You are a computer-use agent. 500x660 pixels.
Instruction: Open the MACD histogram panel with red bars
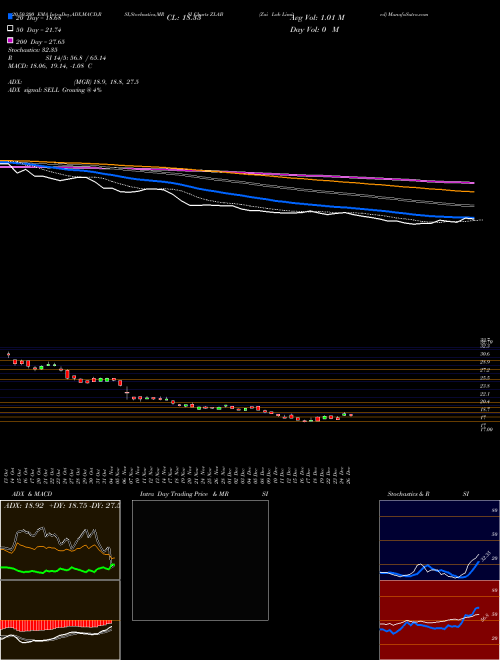pos(60,620)
